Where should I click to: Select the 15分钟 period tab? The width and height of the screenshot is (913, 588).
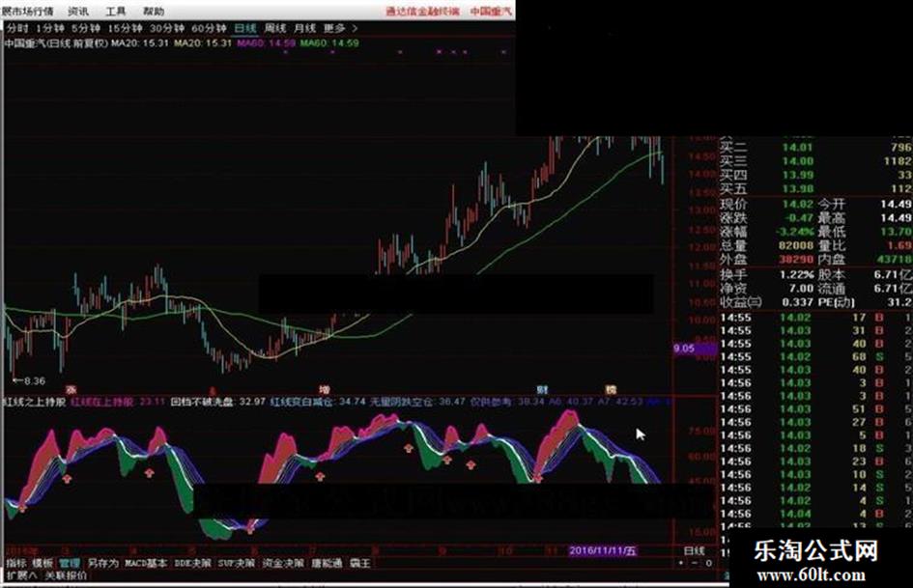[x=126, y=28]
